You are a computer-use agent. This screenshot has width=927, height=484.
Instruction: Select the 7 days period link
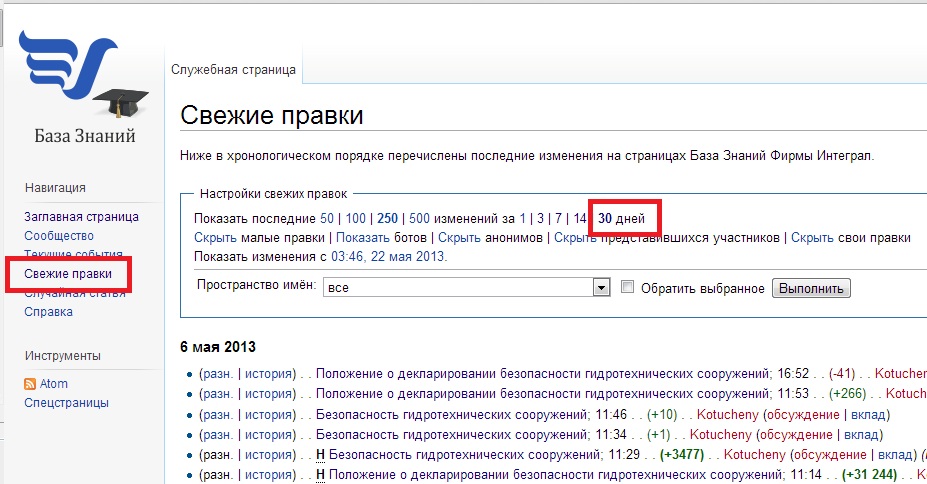pos(560,218)
